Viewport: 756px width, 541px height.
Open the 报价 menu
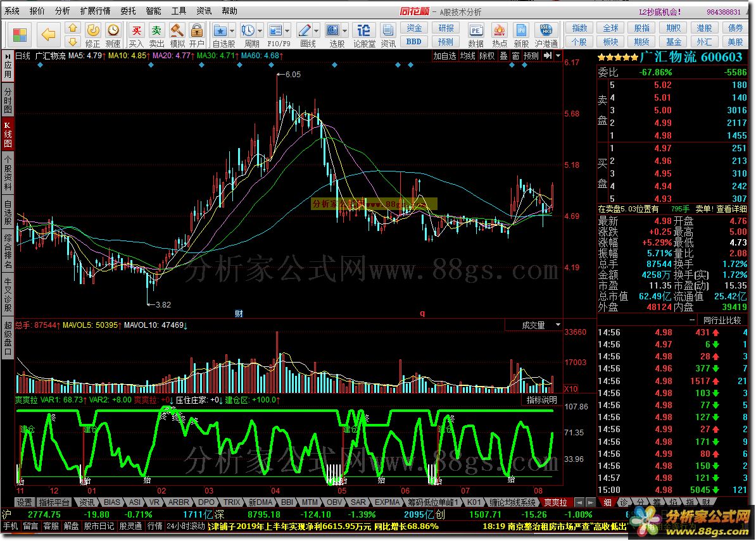37,11
